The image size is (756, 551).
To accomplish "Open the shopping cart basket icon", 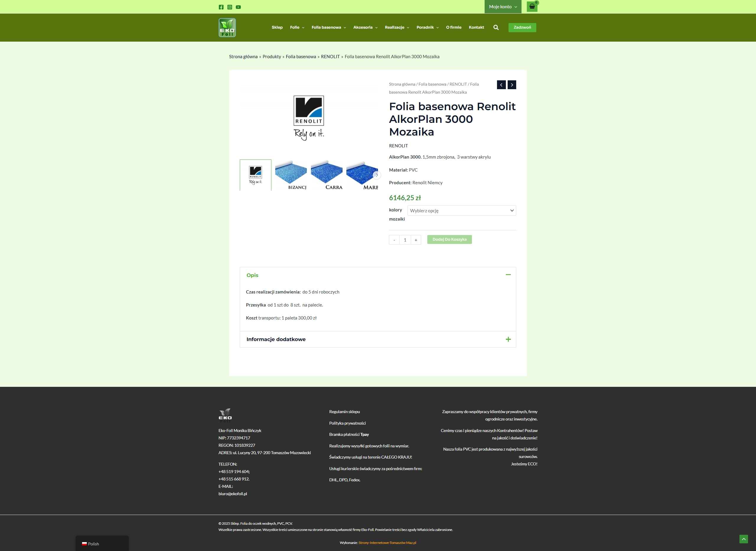I will (x=532, y=7).
